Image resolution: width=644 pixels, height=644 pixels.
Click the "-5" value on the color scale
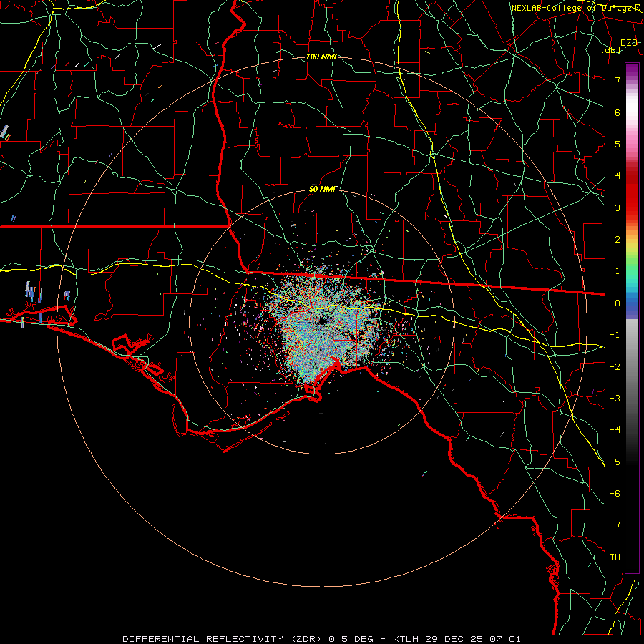point(615,462)
